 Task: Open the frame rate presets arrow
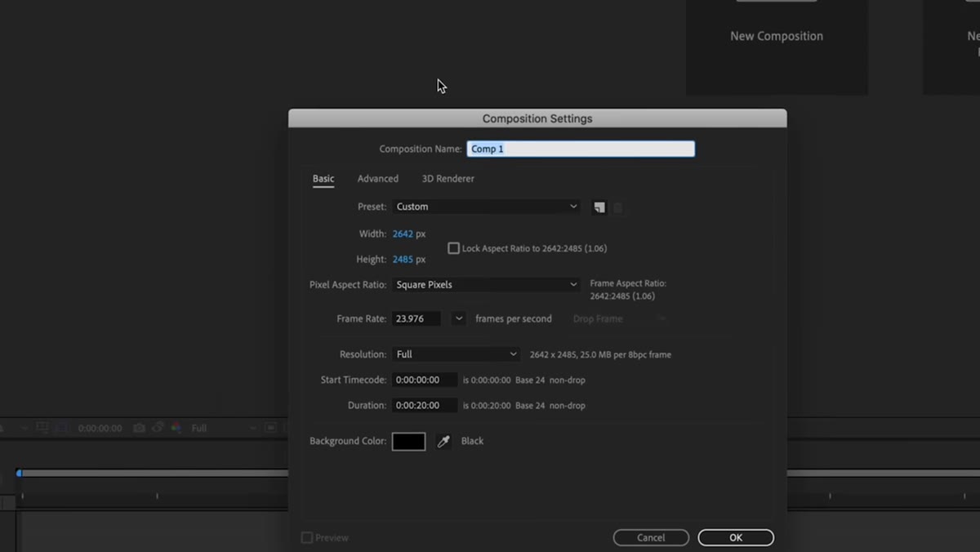click(459, 318)
